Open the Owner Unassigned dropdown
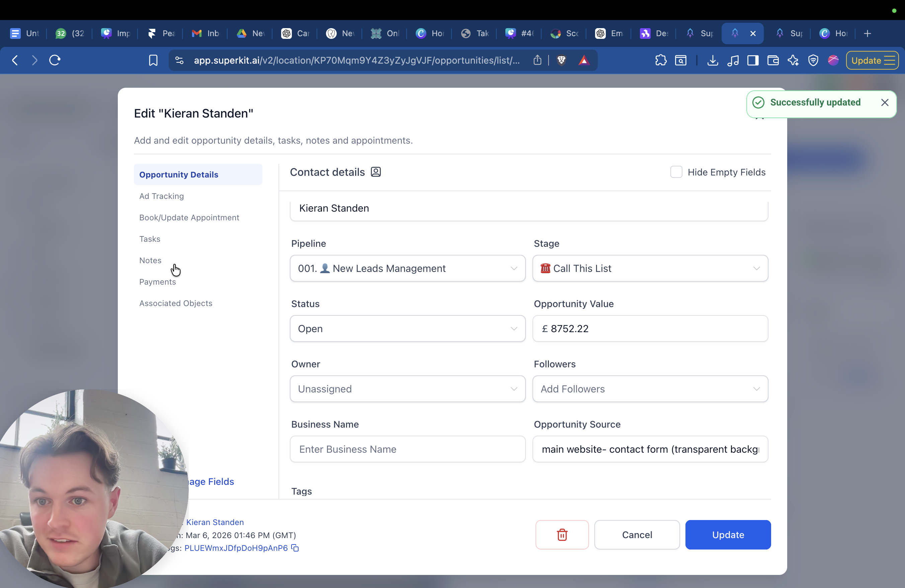The height and width of the screenshot is (588, 905). click(407, 389)
